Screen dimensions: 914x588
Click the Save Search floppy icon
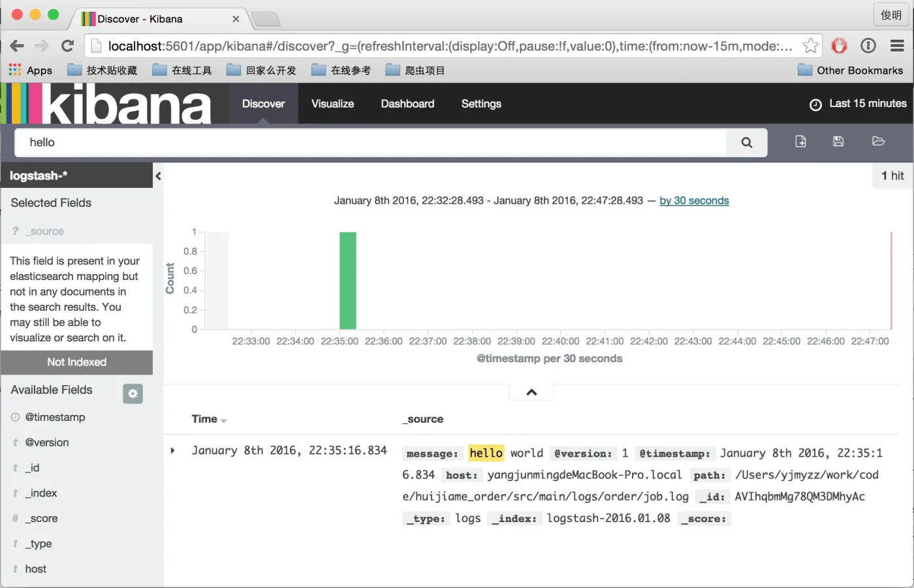coord(838,142)
